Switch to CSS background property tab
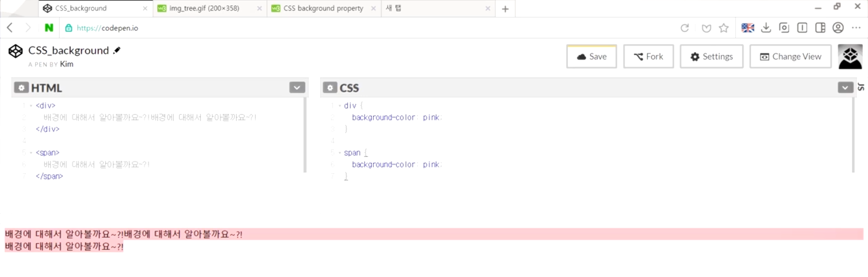The width and height of the screenshot is (868, 277). [323, 8]
